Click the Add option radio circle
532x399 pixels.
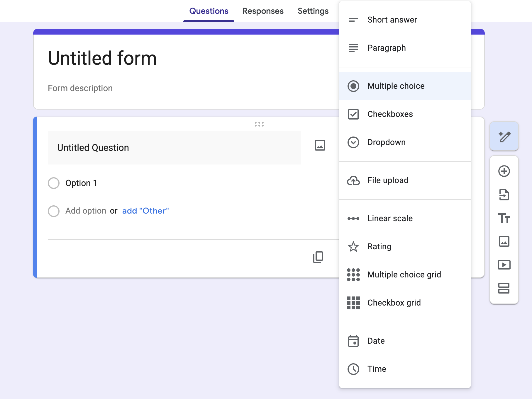point(54,211)
